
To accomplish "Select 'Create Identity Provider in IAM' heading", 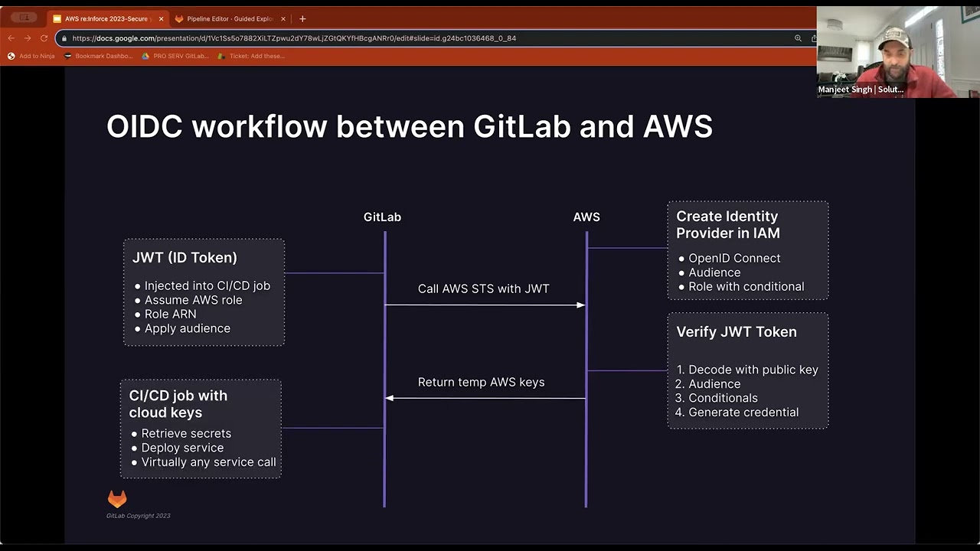I will click(x=728, y=225).
